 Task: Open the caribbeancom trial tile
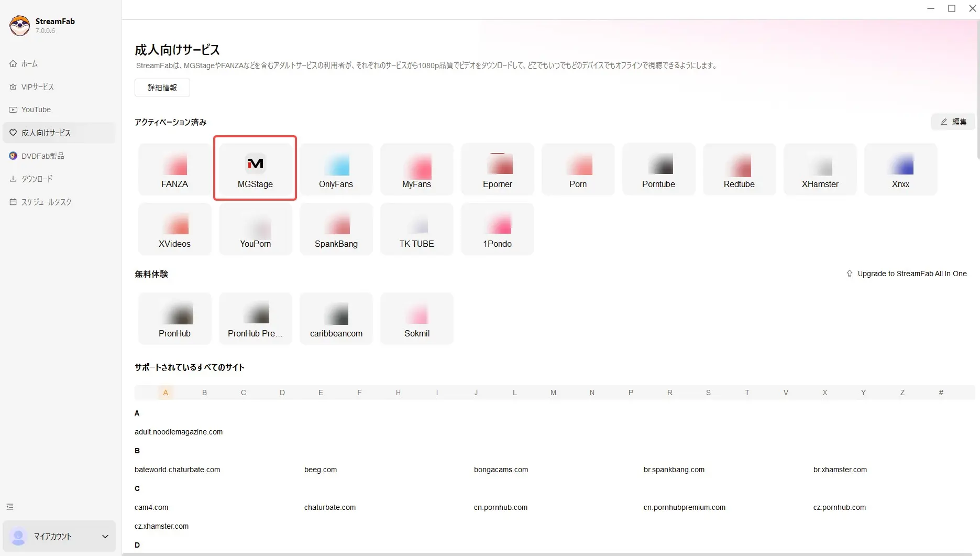(x=336, y=319)
